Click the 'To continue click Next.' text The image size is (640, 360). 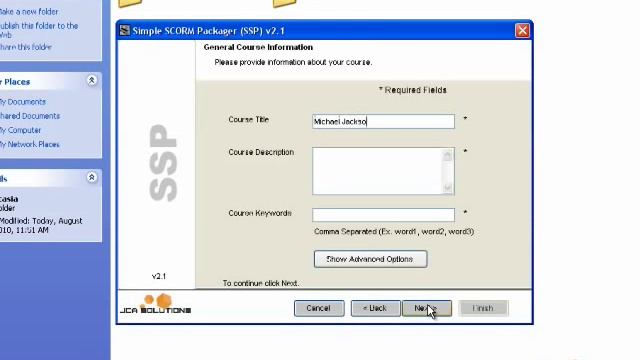pyautogui.click(x=260, y=283)
